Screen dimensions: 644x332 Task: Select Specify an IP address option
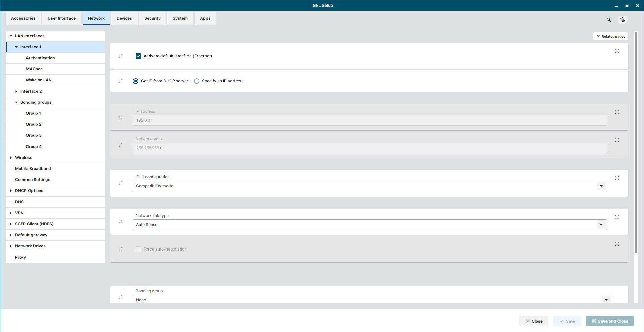[197, 81]
